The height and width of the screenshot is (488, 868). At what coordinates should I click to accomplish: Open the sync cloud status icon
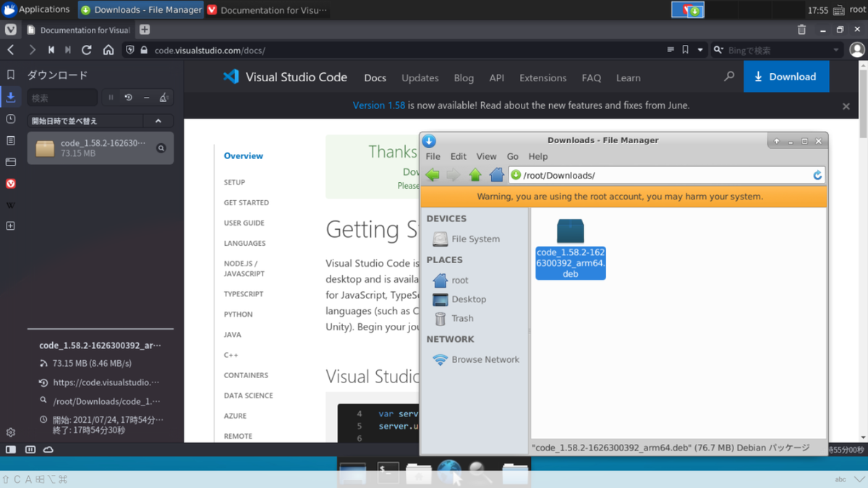(x=48, y=449)
